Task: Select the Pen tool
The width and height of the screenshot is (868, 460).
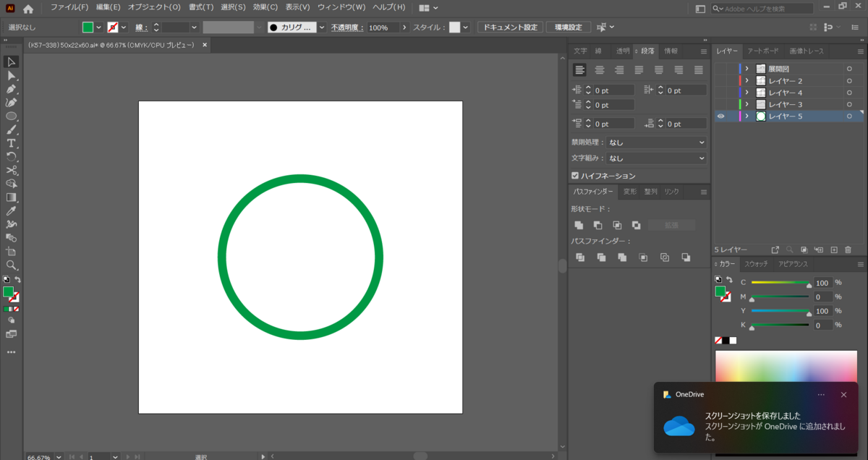Action: click(12, 89)
